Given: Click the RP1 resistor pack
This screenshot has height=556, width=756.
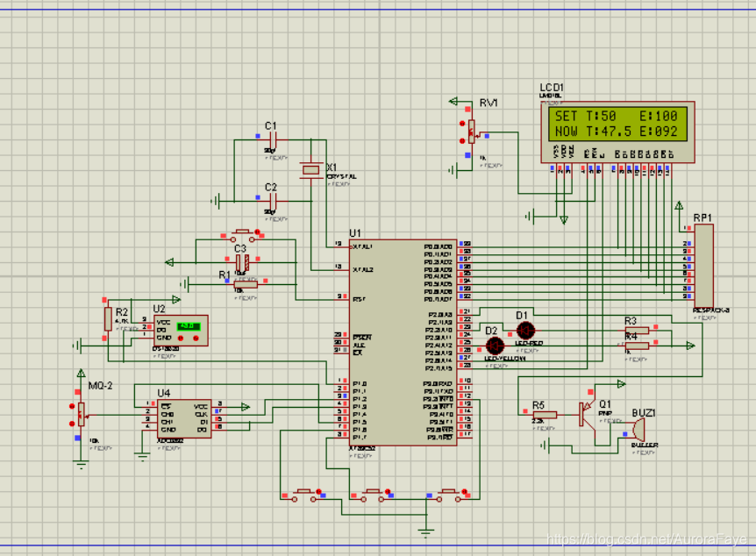Looking at the screenshot, I should pyautogui.click(x=704, y=265).
